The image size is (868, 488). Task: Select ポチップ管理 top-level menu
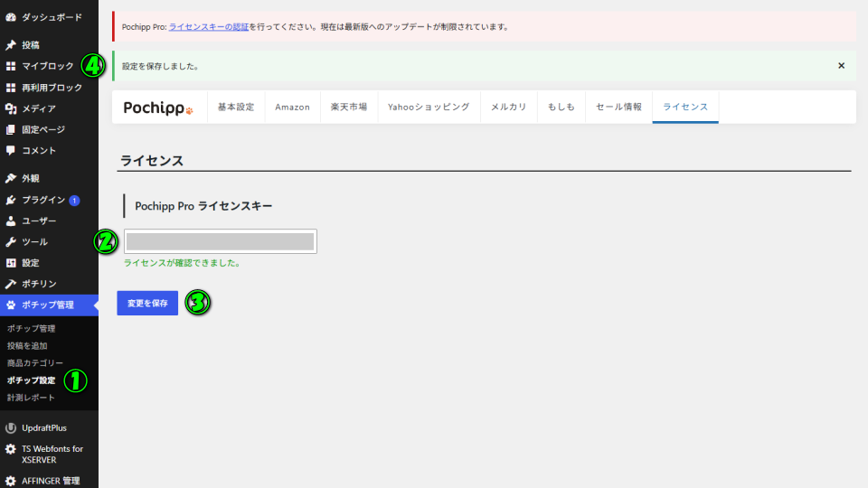click(x=49, y=305)
